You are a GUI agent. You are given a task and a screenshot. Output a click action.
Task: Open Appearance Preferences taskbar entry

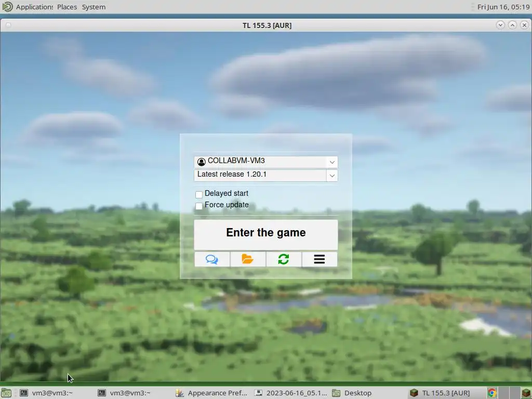click(212, 393)
